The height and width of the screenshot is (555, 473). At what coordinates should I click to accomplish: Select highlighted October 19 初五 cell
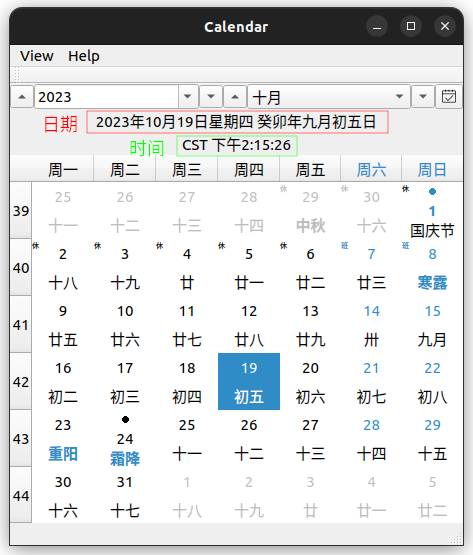point(249,382)
